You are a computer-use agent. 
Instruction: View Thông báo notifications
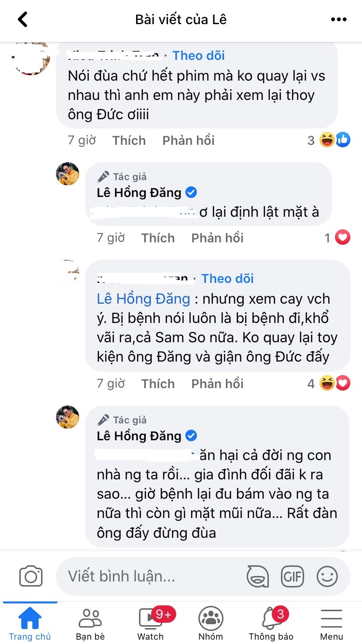pyautogui.click(x=271, y=623)
